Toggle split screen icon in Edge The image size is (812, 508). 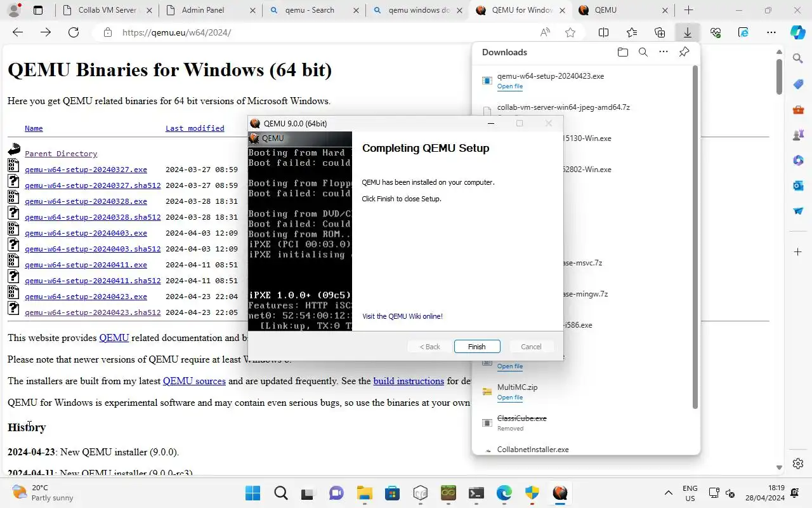(604, 32)
